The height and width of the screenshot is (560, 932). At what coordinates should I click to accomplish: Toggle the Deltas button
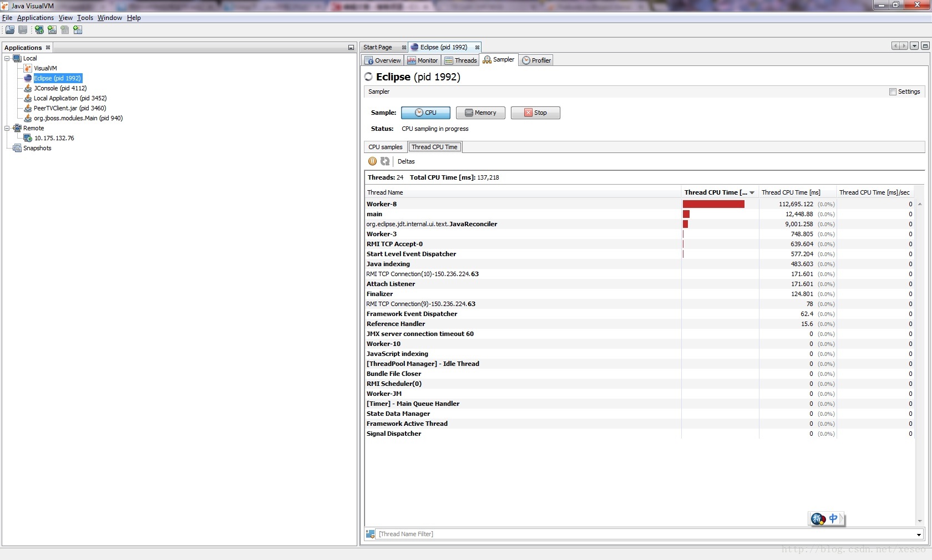click(x=406, y=161)
